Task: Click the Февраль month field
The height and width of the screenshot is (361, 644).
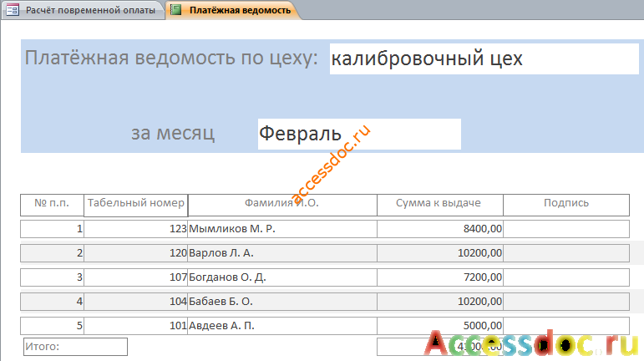Action: [359, 134]
